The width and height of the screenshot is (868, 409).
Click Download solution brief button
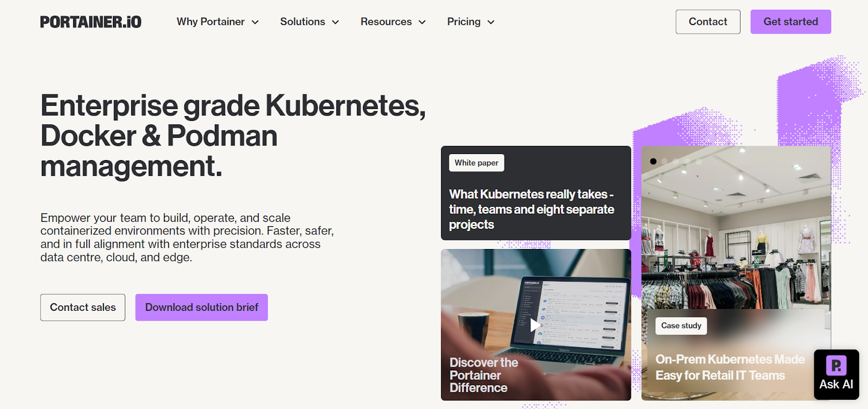(x=202, y=308)
